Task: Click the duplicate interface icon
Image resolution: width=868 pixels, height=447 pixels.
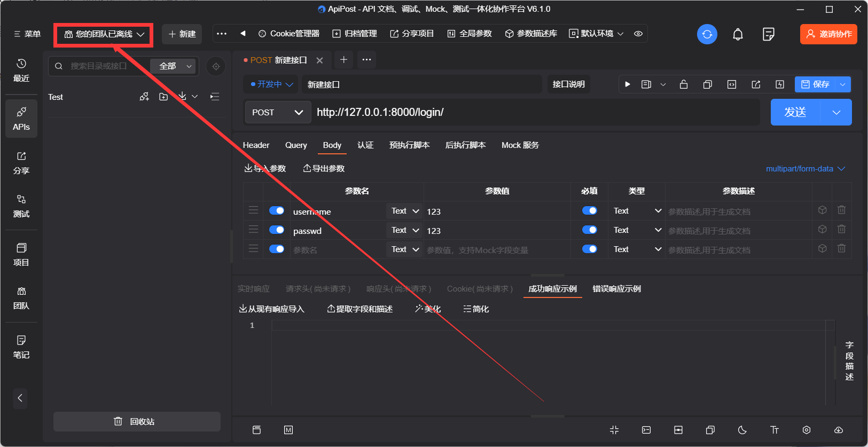Action: (708, 84)
